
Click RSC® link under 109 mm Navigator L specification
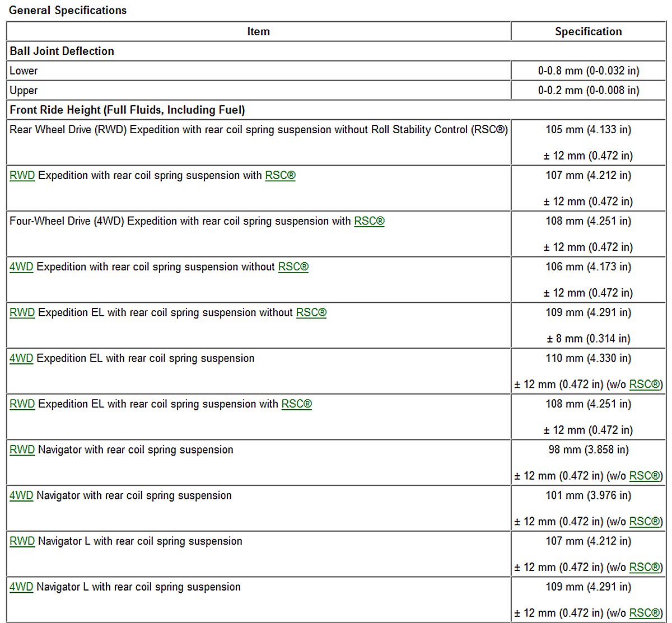pyautogui.click(x=646, y=613)
